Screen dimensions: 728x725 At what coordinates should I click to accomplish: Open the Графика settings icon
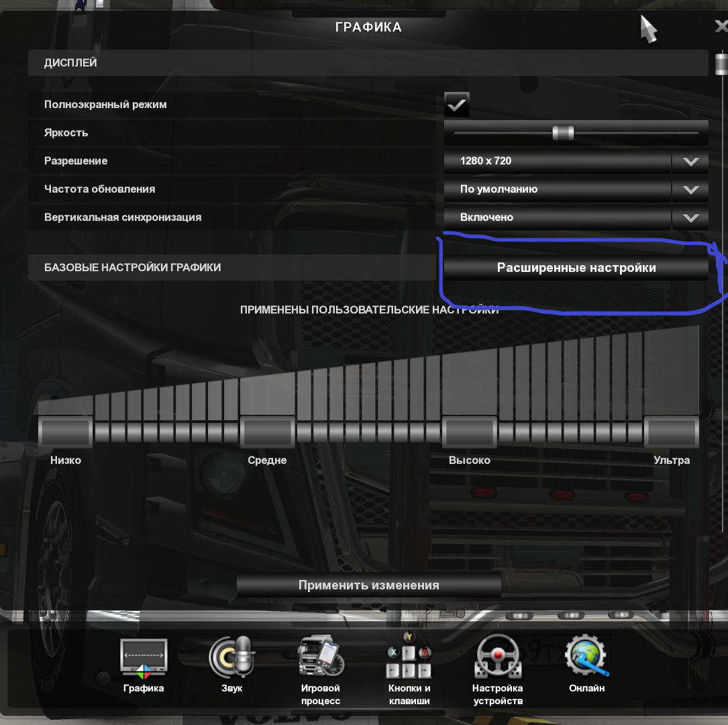(x=144, y=658)
